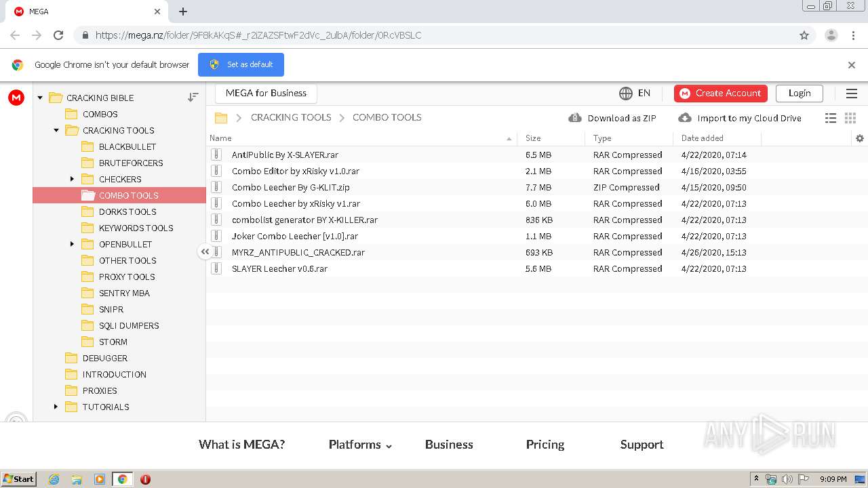
Task: Select the STORM folder in tree
Action: pos(113,342)
